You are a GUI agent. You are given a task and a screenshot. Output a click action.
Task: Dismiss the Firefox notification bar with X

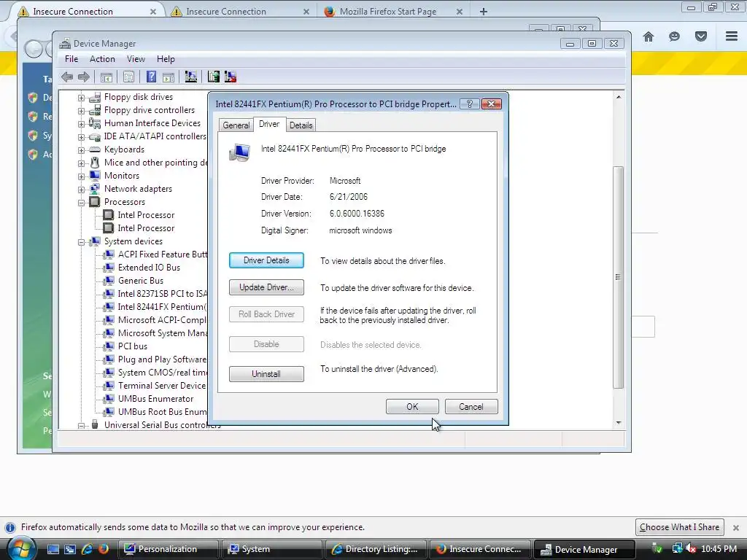pyautogui.click(x=735, y=528)
